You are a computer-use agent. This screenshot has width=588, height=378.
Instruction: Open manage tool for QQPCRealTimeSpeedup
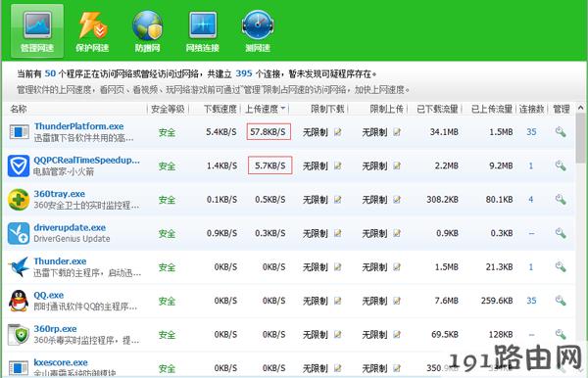pyautogui.click(x=561, y=165)
